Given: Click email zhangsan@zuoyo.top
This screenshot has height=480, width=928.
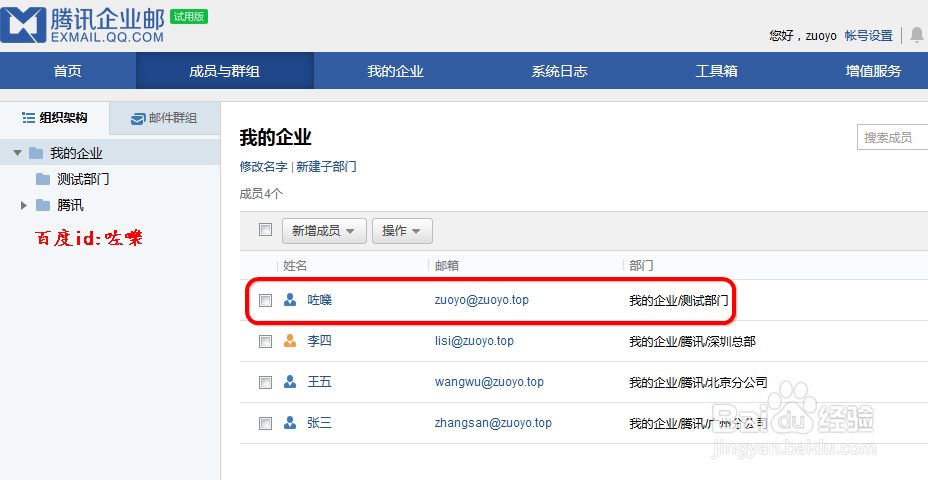Looking at the screenshot, I should (493, 423).
